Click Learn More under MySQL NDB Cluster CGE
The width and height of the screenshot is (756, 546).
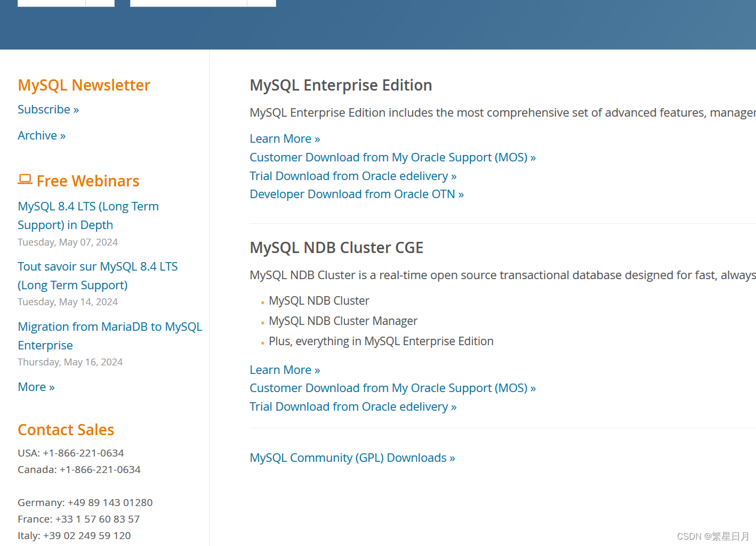[285, 370]
